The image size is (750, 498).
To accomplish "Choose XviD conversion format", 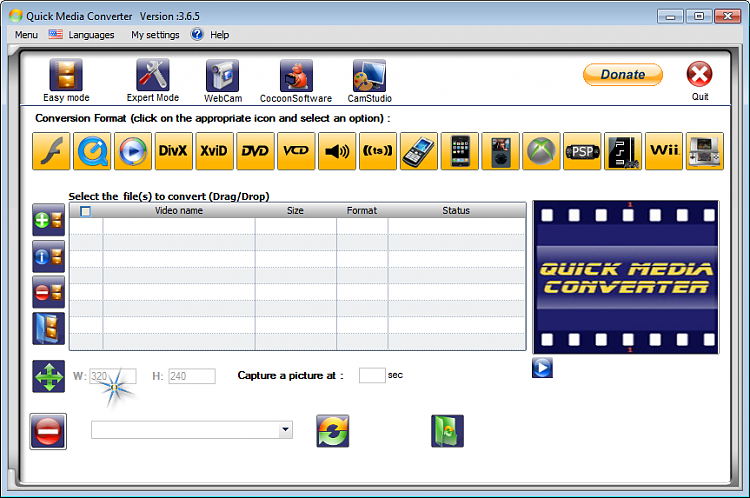I will tap(214, 151).
